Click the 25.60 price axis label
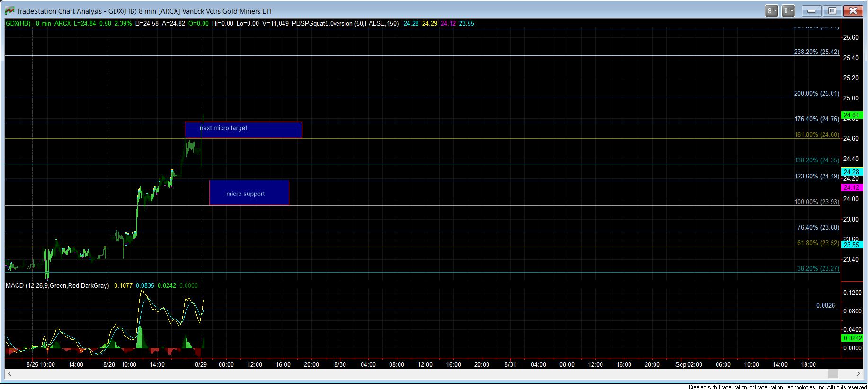868x390 pixels. click(x=851, y=37)
